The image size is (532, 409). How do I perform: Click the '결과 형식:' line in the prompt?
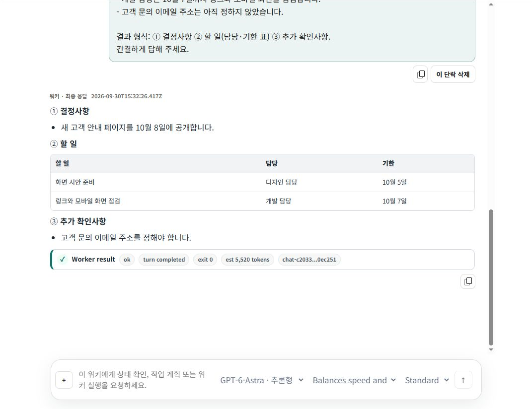coord(223,37)
